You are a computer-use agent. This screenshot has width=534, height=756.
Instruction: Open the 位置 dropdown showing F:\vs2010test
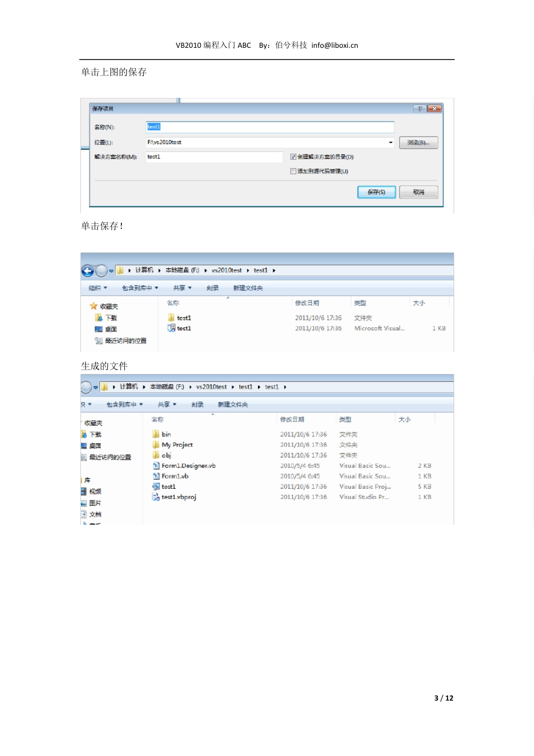click(x=391, y=142)
